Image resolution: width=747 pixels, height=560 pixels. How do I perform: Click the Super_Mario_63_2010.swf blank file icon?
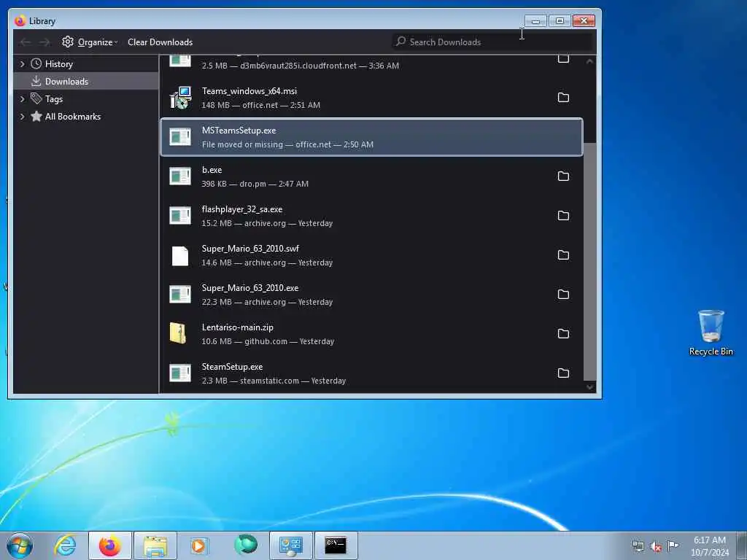(x=180, y=256)
